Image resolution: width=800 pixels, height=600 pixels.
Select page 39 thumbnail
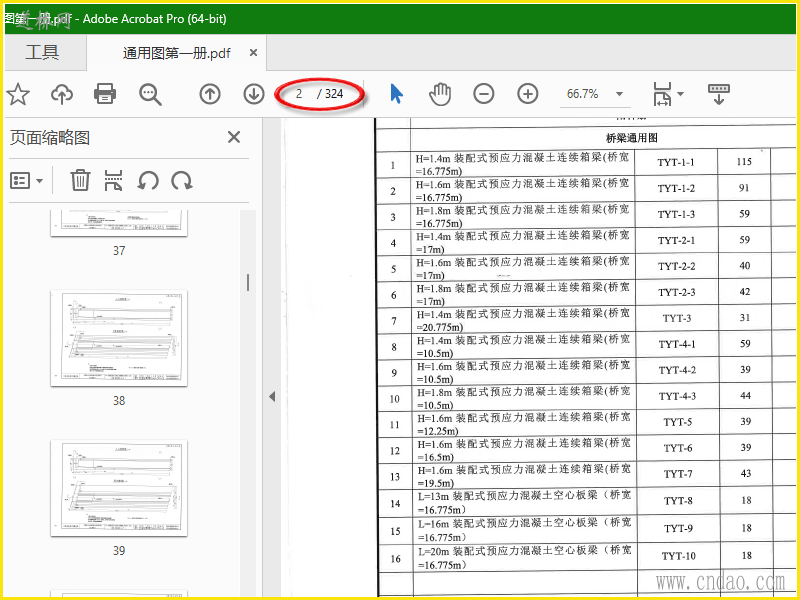pos(119,488)
